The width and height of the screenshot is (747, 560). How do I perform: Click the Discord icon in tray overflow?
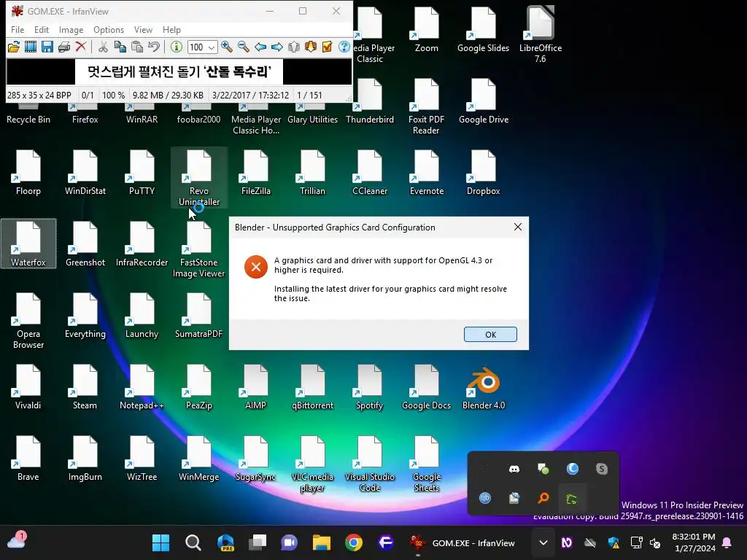click(x=514, y=469)
